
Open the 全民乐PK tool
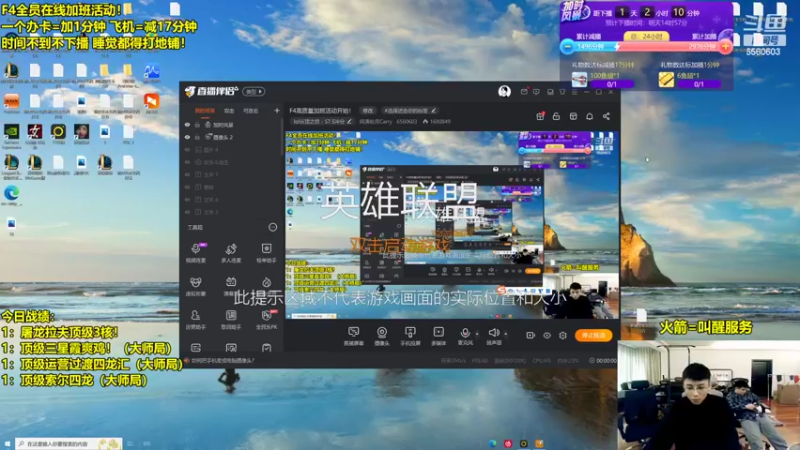(x=266, y=319)
